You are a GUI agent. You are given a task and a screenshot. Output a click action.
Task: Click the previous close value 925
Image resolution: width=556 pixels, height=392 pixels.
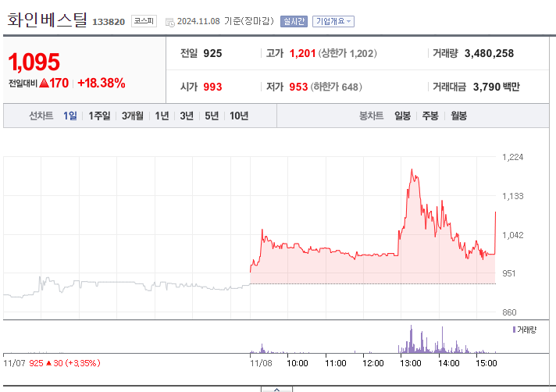[x=212, y=54]
